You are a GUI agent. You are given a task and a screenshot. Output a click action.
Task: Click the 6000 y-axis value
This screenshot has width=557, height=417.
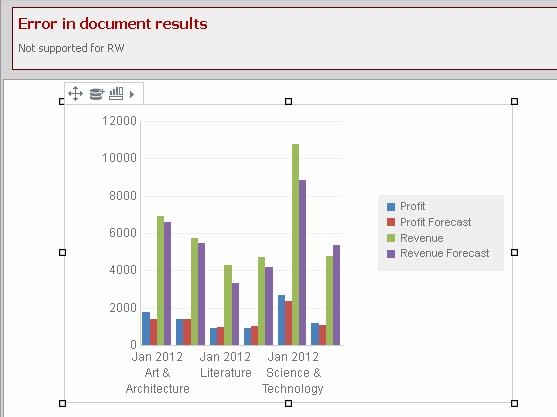point(123,233)
